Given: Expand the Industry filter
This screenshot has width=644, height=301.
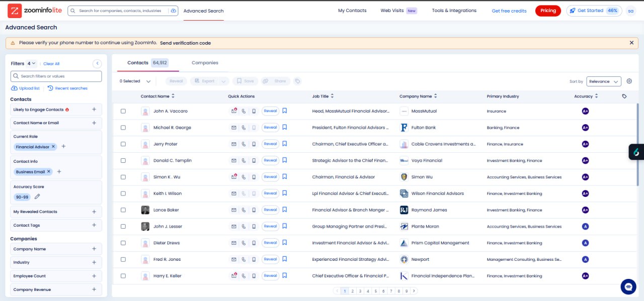Looking at the screenshot, I should 94,262.
